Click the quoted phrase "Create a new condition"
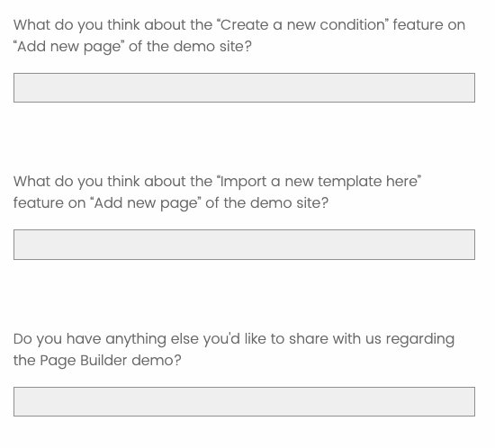 point(302,25)
